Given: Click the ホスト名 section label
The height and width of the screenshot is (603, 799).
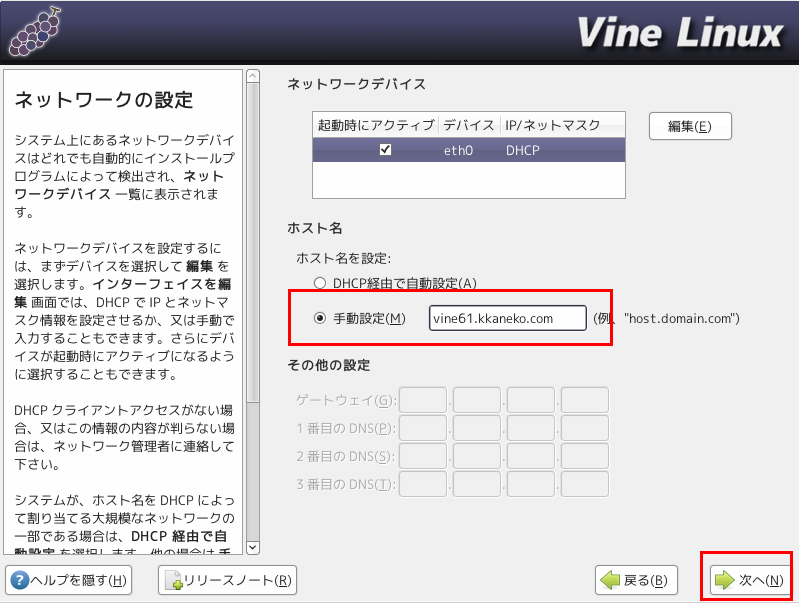Looking at the screenshot, I should point(314,228).
